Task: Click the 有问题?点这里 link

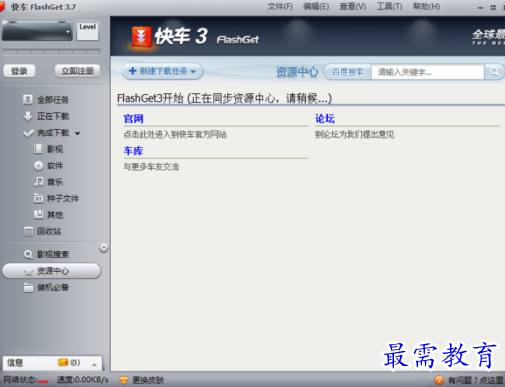Action: (476, 380)
